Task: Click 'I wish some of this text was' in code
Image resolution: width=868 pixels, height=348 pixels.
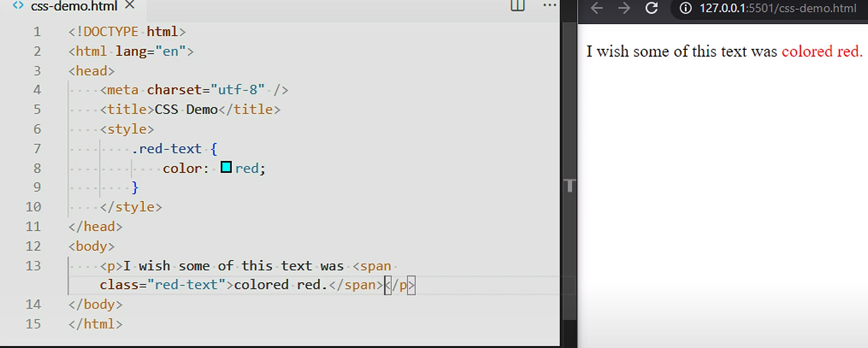Action: (233, 266)
